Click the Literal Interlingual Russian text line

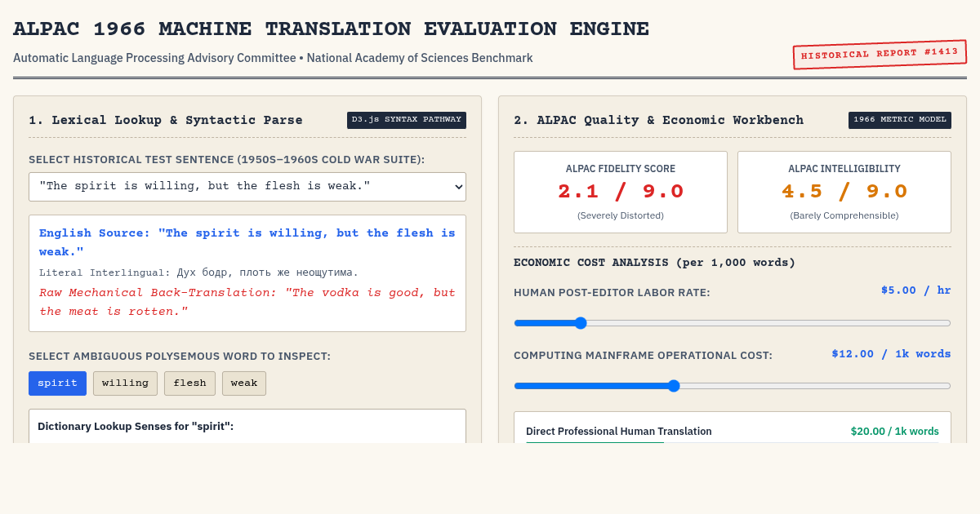(198, 273)
